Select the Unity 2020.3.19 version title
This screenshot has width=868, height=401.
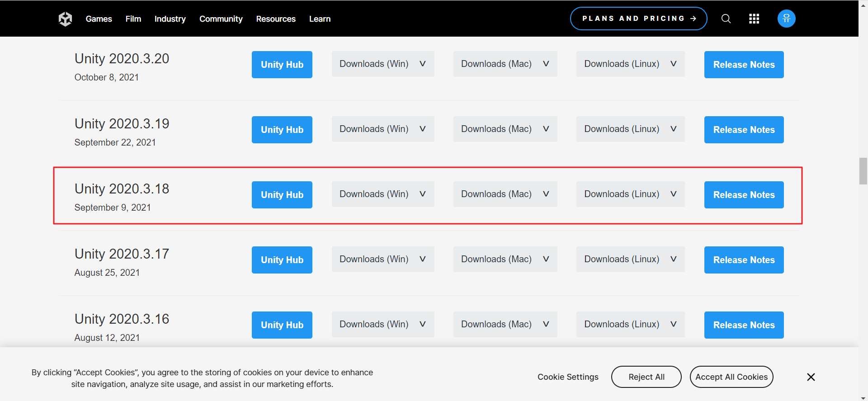122,124
